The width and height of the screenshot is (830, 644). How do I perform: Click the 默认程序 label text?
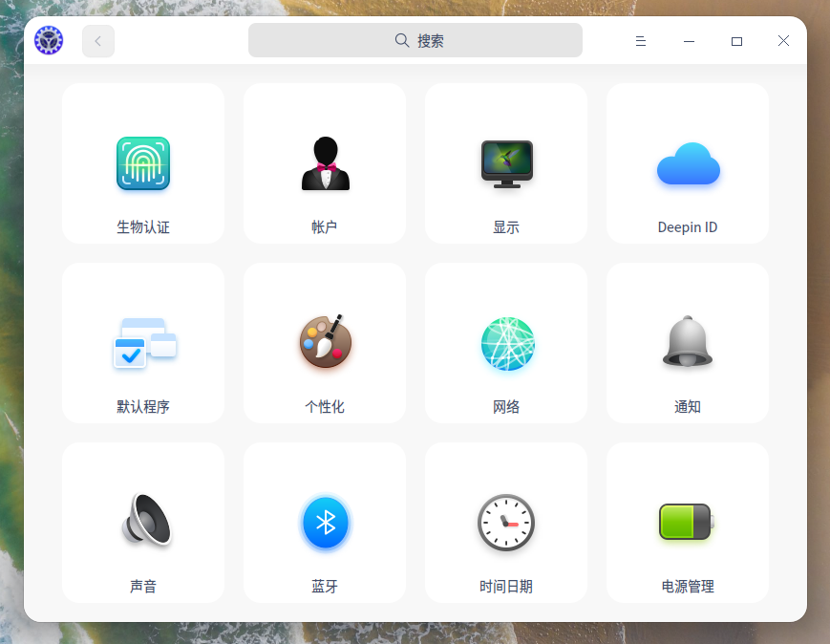pos(143,407)
